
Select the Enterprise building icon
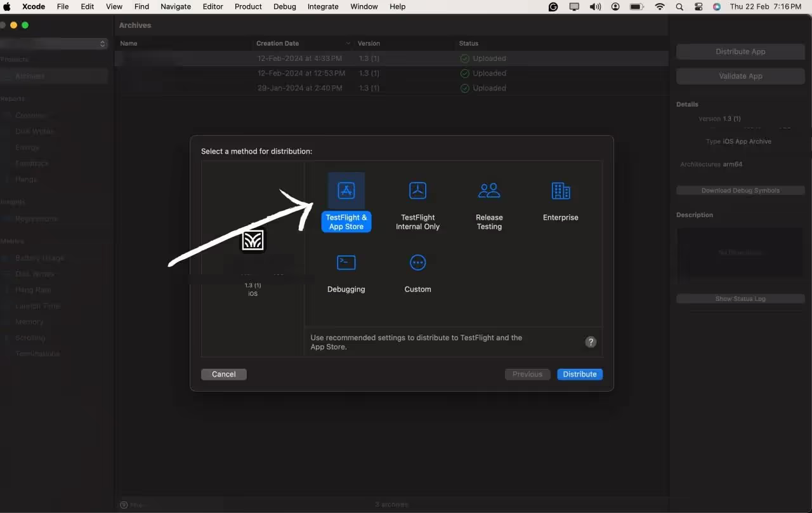(561, 190)
